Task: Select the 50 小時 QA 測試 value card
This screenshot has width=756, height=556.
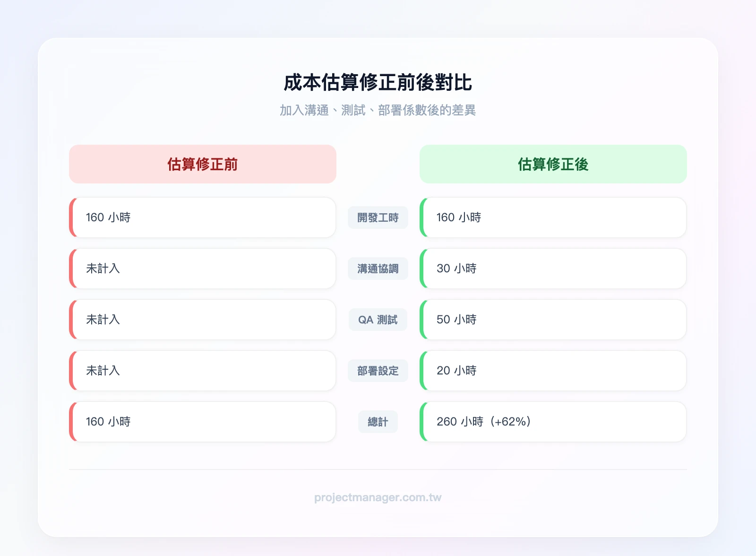Action: tap(553, 320)
